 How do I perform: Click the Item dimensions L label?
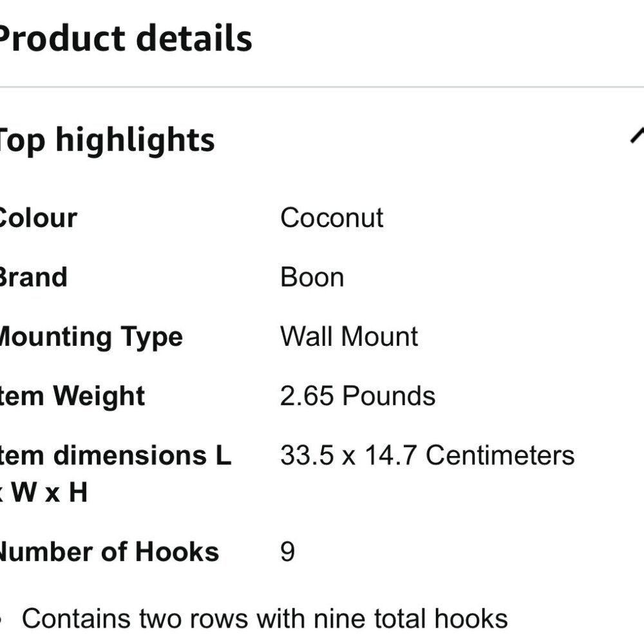[x=116, y=455]
